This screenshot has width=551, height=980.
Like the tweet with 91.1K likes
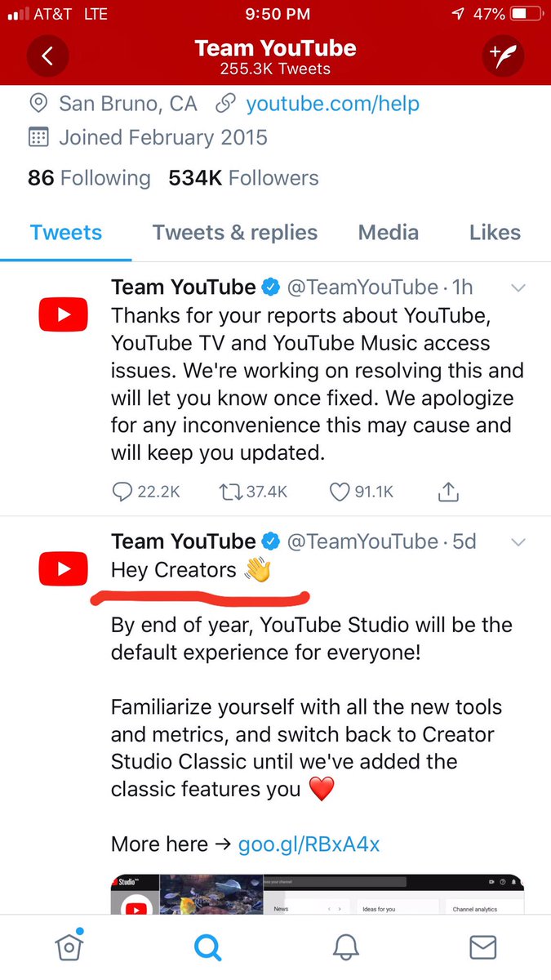pyautogui.click(x=361, y=492)
